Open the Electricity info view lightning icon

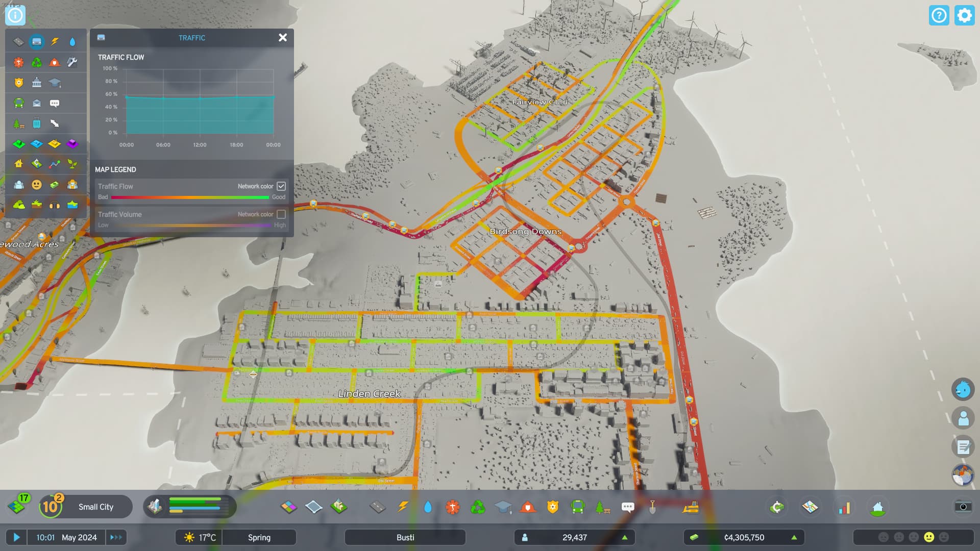pyautogui.click(x=55, y=42)
